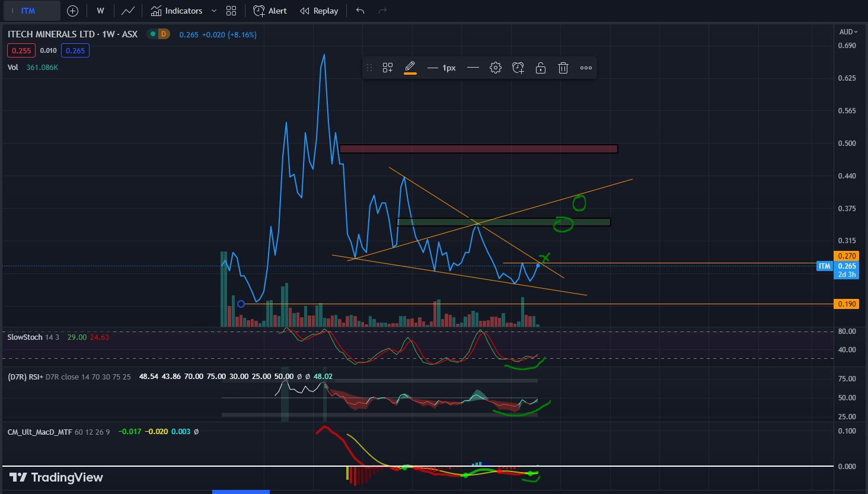Select the dark red resistance rectangle
Screen dimensions: 868x494
coord(478,149)
